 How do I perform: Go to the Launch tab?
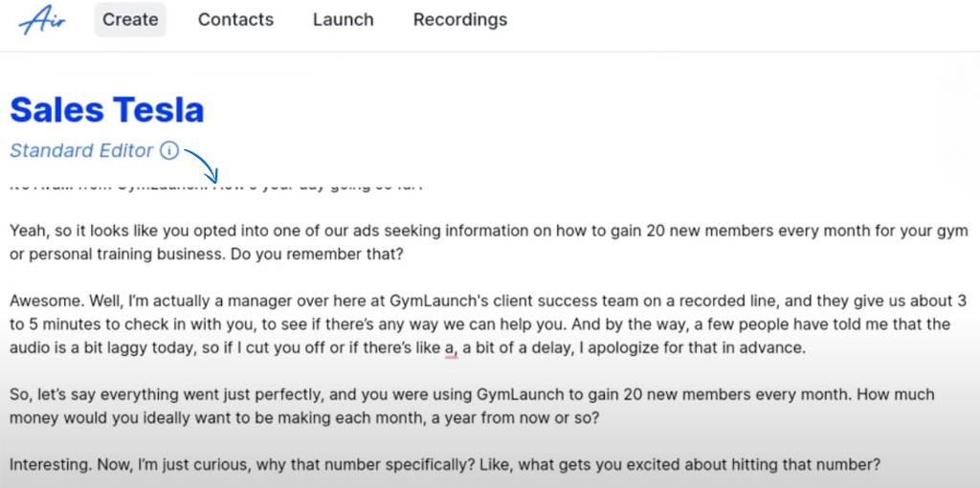343,19
